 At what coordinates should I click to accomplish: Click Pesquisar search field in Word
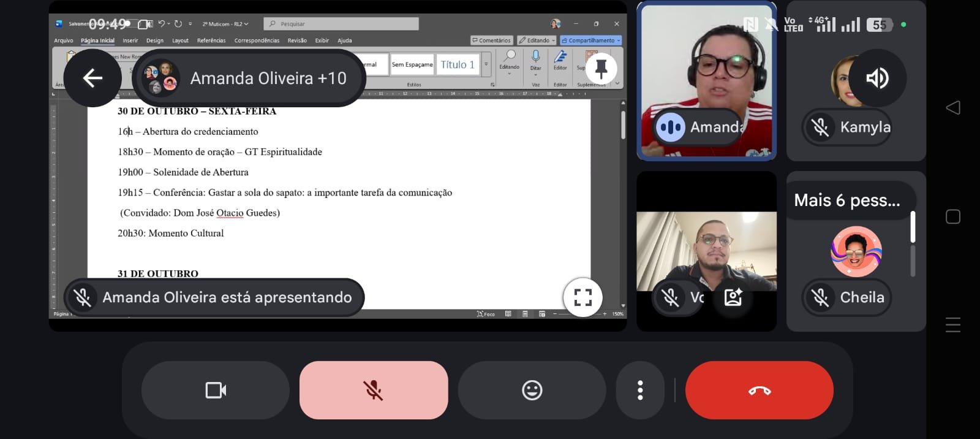tap(341, 24)
